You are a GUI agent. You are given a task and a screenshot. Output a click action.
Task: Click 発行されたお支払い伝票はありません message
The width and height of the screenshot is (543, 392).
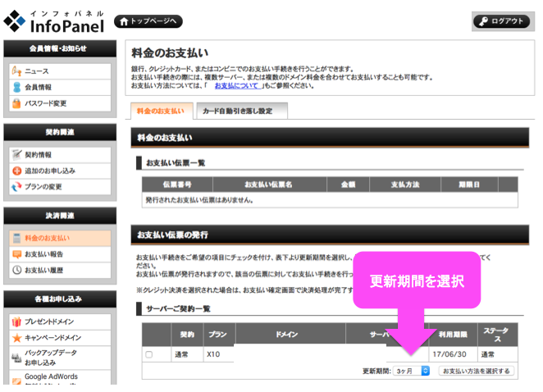click(x=199, y=200)
